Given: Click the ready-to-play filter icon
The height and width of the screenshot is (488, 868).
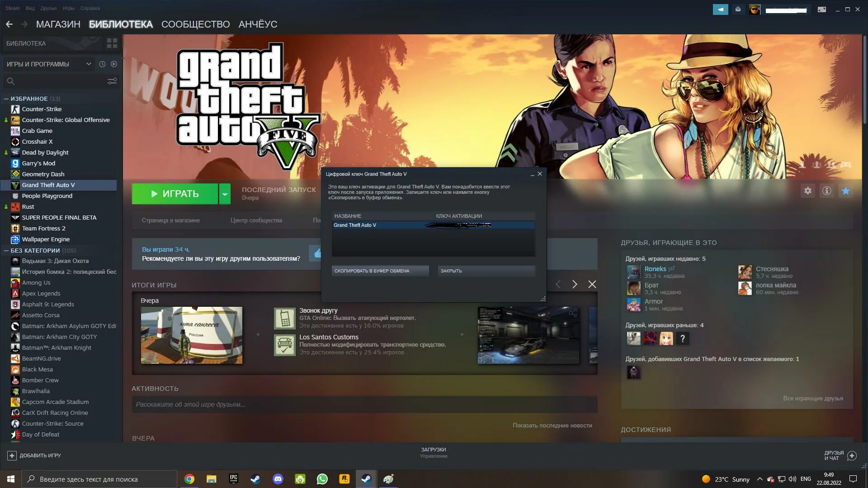Looking at the screenshot, I should point(114,64).
